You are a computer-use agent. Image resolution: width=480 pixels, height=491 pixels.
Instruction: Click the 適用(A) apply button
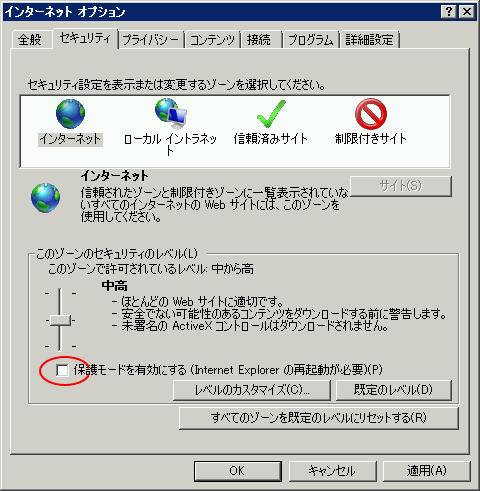tap(426, 471)
